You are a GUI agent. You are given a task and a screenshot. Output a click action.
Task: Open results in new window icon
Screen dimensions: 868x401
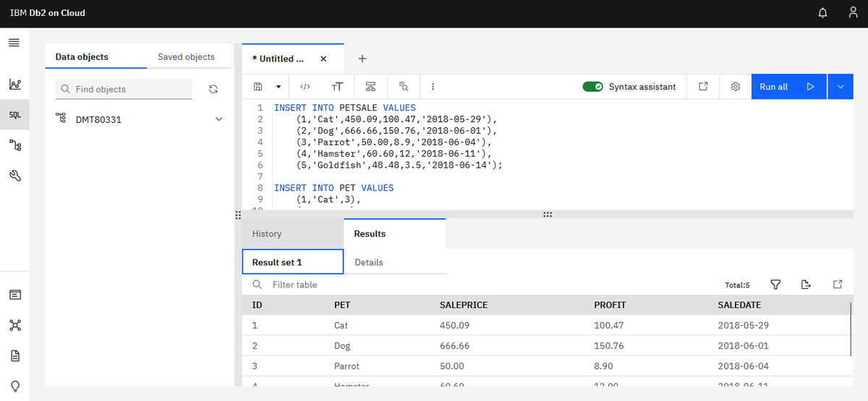click(x=838, y=285)
